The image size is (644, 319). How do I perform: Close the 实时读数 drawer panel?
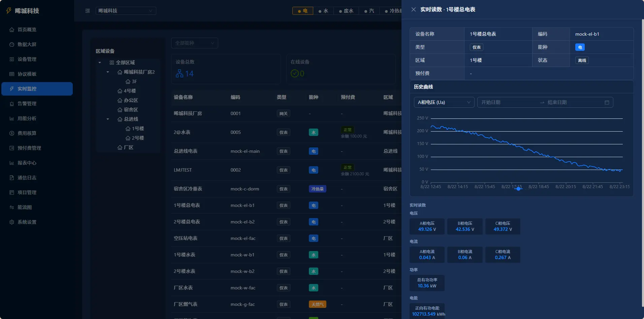click(x=414, y=9)
